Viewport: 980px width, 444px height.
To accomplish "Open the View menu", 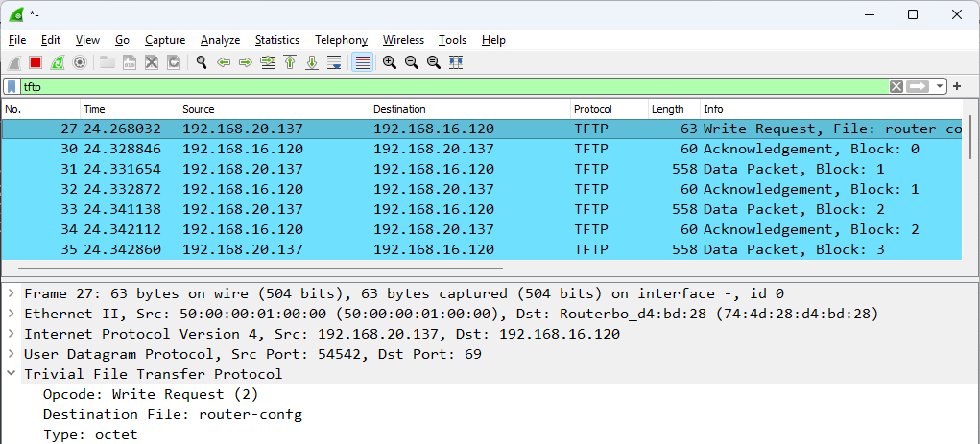I will coord(87,40).
